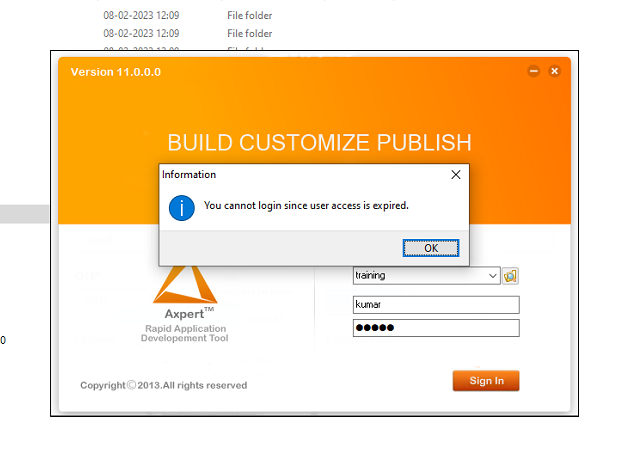Image resolution: width=638 pixels, height=463 pixels.
Task: Click the Information dialog title
Action: click(189, 175)
